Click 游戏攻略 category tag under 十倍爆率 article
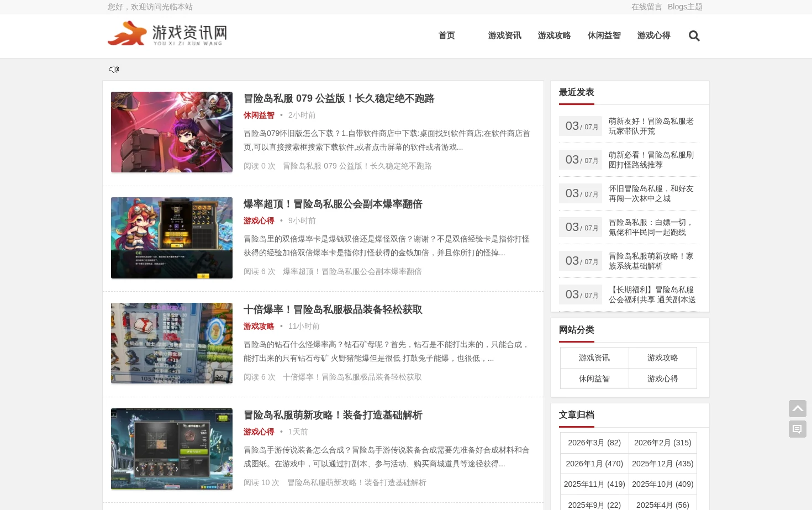Viewport: 812px width, 510px height. (259, 326)
